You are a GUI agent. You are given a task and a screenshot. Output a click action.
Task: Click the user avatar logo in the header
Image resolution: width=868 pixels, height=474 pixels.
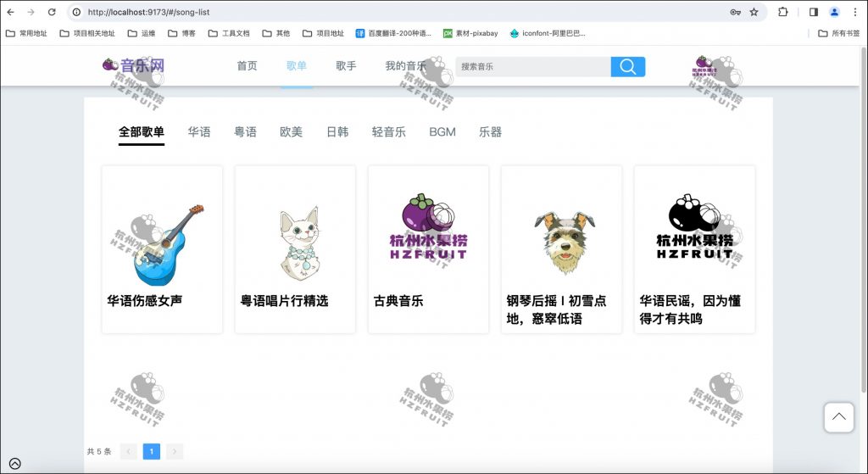tap(704, 66)
